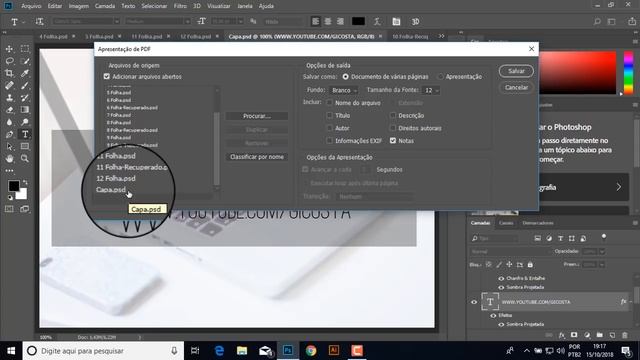
Task: Click the hue spectrum slider
Action: [628, 73]
